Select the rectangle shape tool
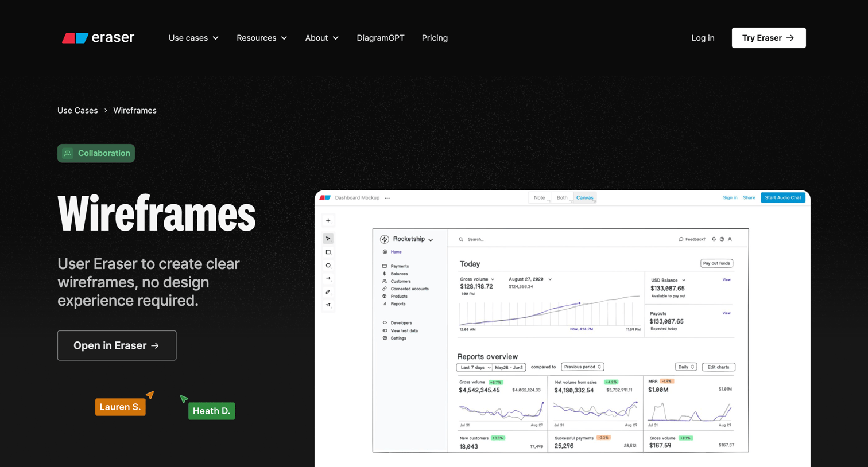Screen dimensions: 868x467 [328, 252]
